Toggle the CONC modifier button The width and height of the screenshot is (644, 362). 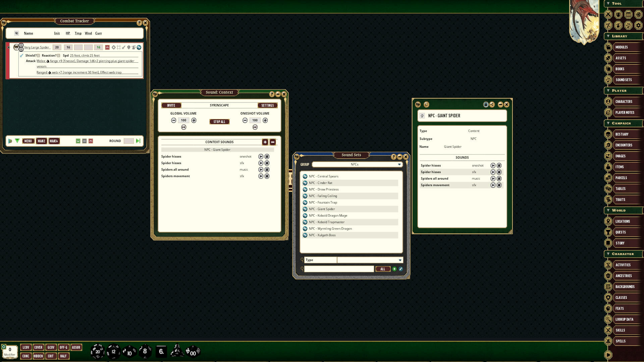[26, 356]
